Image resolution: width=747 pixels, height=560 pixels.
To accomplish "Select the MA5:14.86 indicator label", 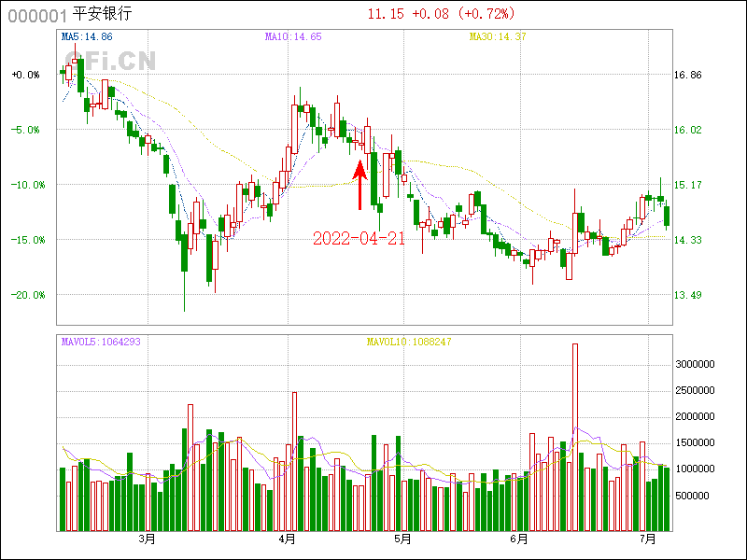I will tap(87, 36).
